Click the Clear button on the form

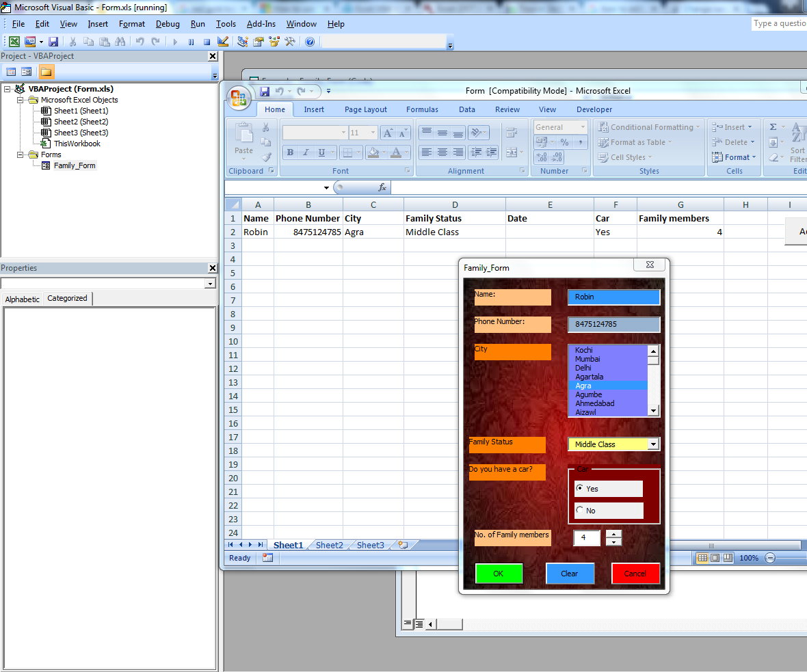point(570,574)
